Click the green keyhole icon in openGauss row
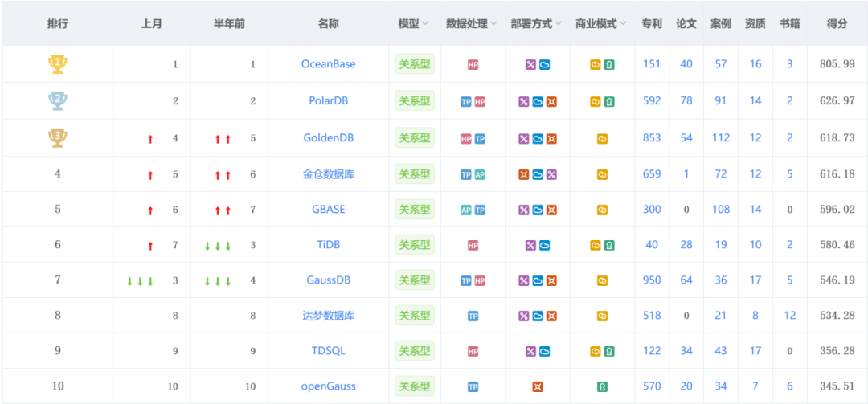This screenshot has height=404, width=868. (602, 387)
